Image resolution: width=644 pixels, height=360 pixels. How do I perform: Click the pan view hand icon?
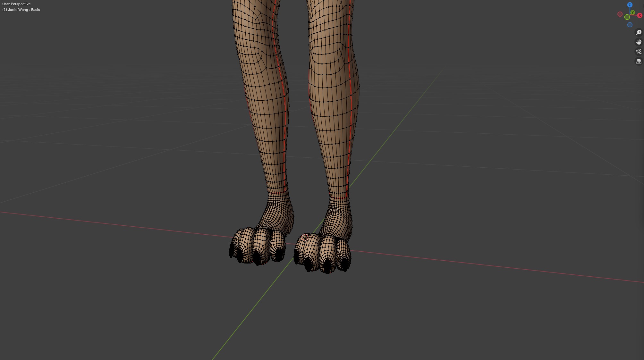(639, 42)
